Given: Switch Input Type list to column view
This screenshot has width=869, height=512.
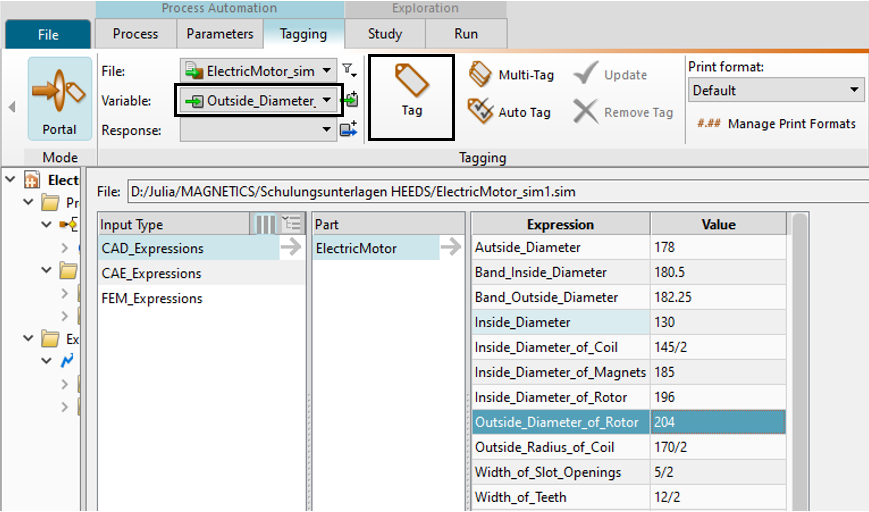Looking at the screenshot, I should [266, 224].
